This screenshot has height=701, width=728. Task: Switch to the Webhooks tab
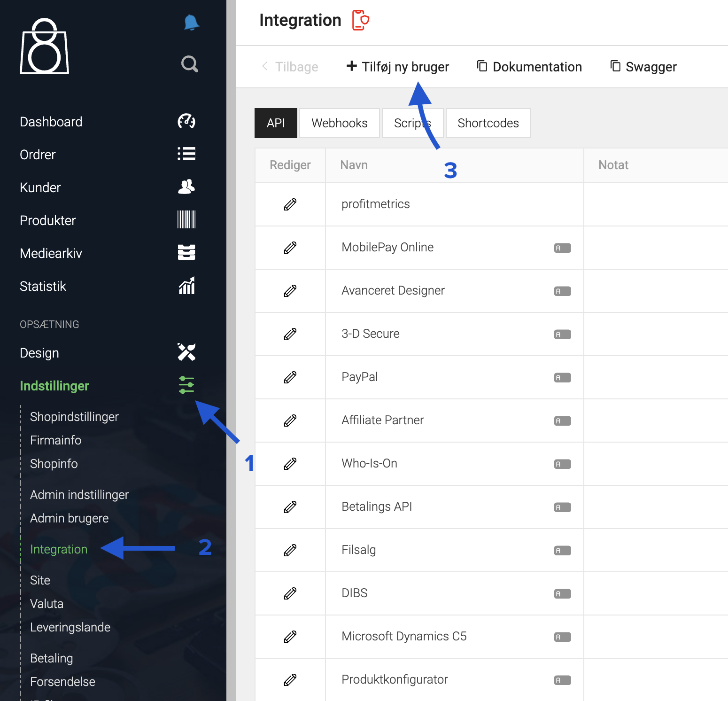(340, 123)
